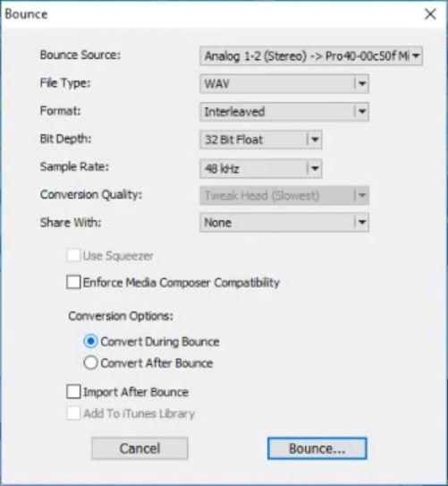Click the Cancel button

[x=139, y=448]
